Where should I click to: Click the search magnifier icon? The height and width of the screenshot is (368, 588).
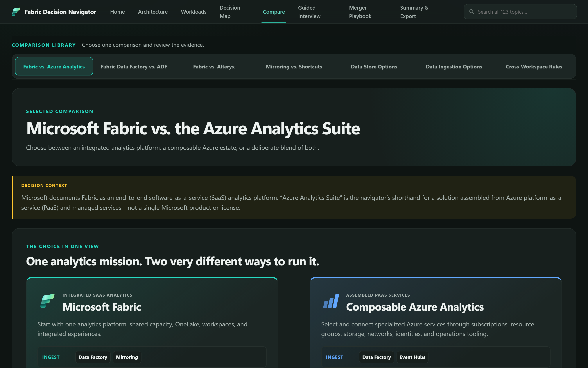[471, 12]
